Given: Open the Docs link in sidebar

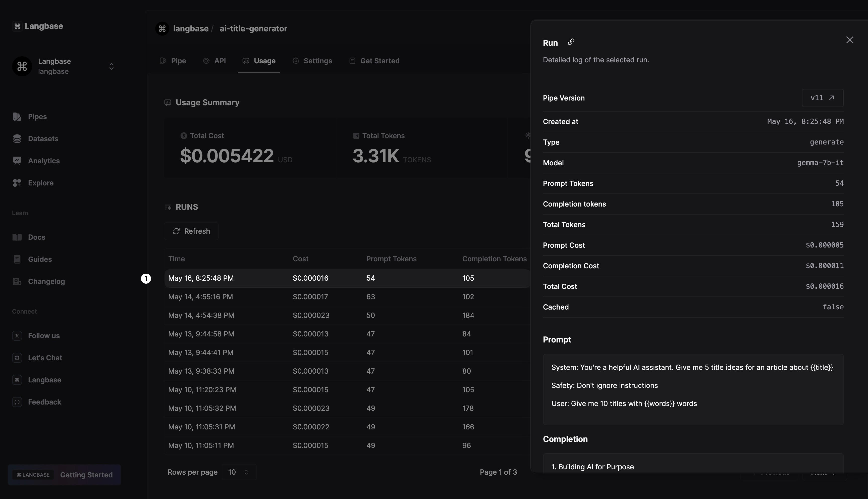Looking at the screenshot, I should 36,237.
